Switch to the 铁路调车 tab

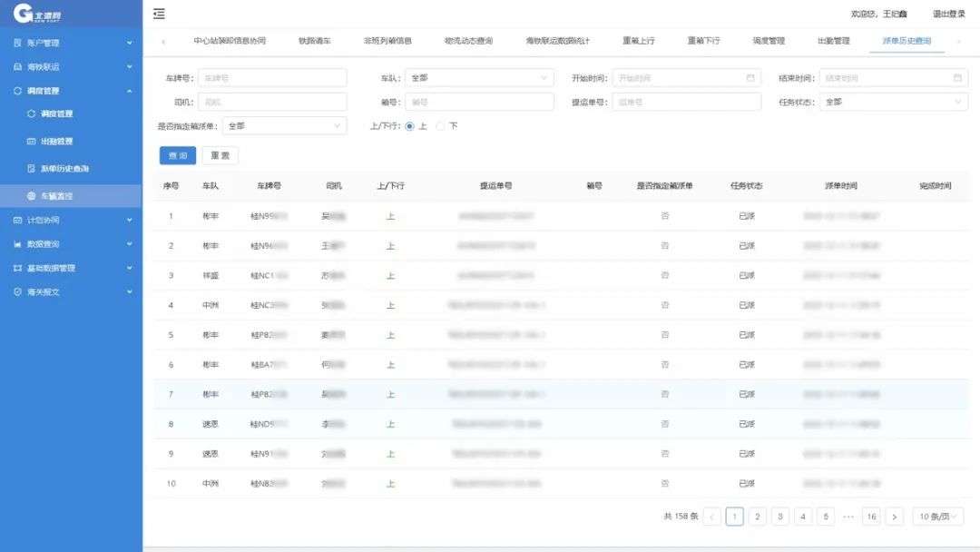pos(314,41)
